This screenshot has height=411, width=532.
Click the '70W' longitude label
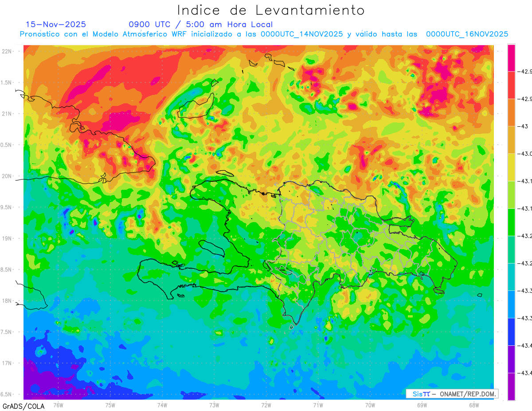click(x=370, y=405)
